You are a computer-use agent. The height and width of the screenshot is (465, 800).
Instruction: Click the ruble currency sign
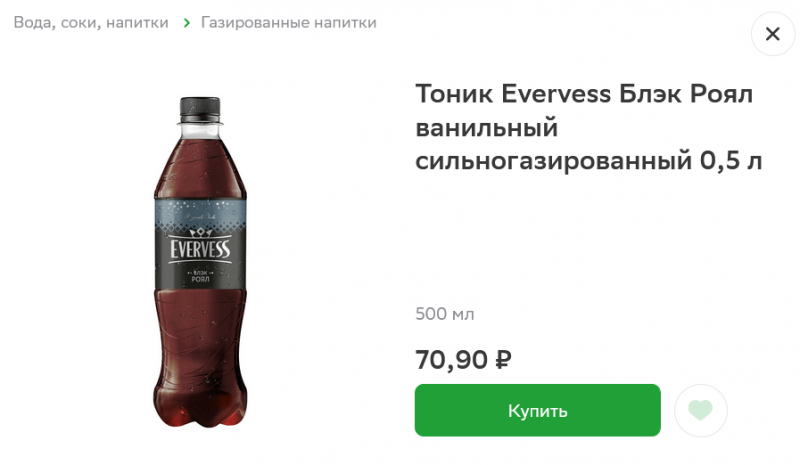point(503,360)
